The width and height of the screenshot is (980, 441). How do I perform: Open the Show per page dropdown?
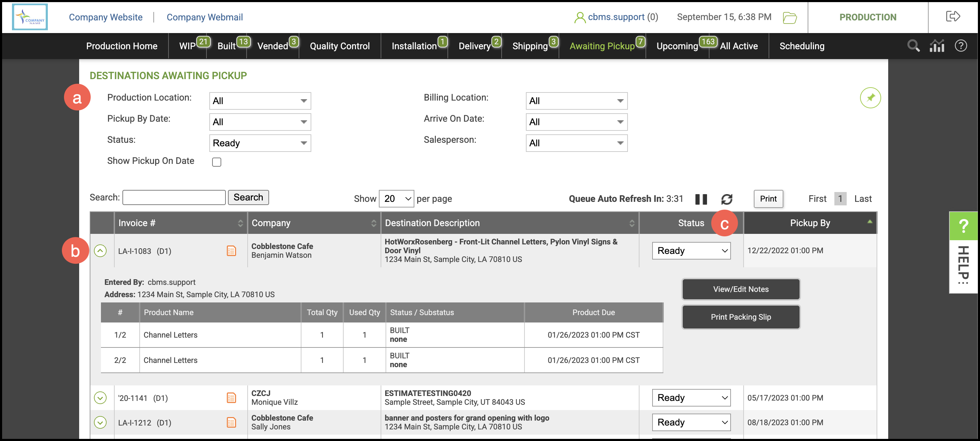tap(396, 199)
